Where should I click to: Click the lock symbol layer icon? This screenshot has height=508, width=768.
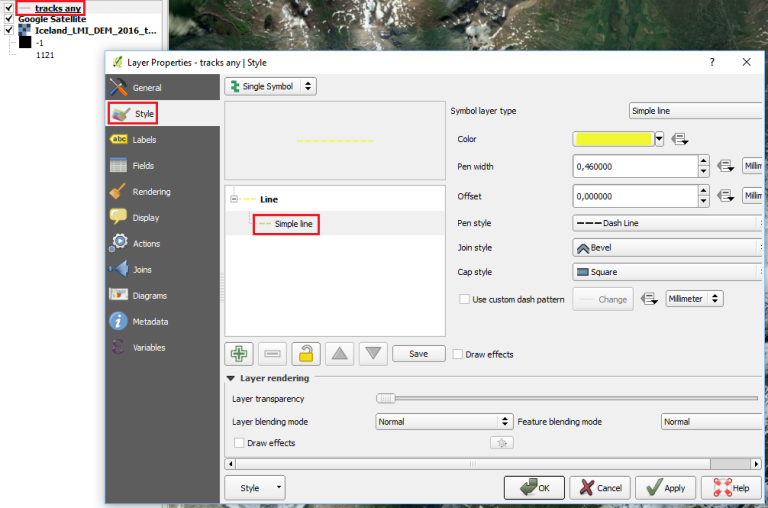305,353
